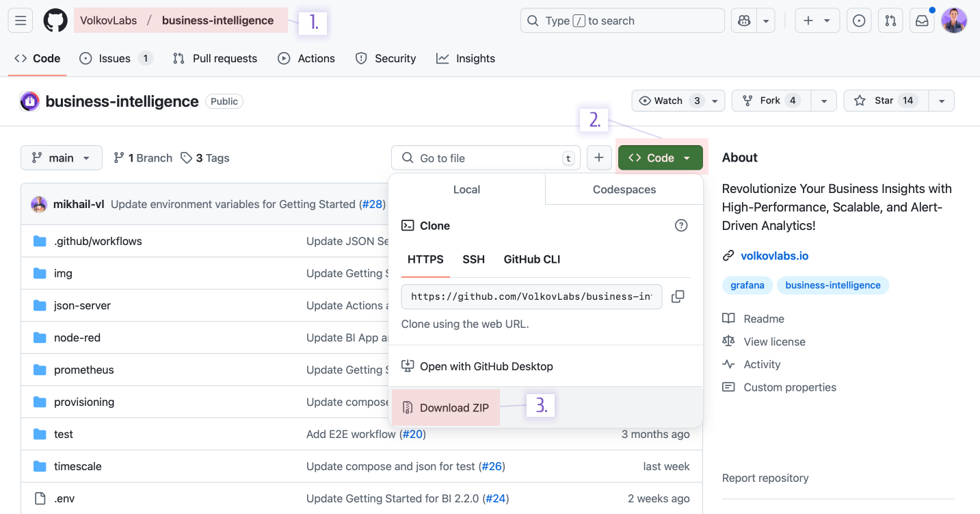The width and height of the screenshot is (980, 514).
Task: Click the grafana topic tag
Action: (747, 285)
